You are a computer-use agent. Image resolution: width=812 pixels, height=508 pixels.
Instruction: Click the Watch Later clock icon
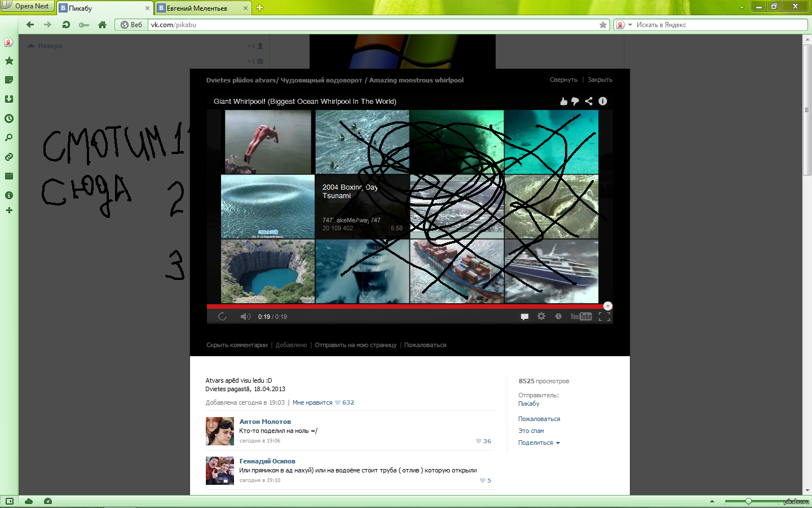(x=558, y=317)
